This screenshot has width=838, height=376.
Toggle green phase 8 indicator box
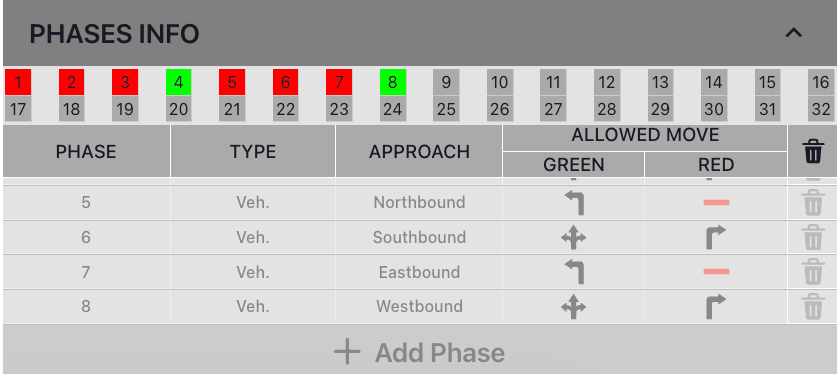tap(393, 82)
